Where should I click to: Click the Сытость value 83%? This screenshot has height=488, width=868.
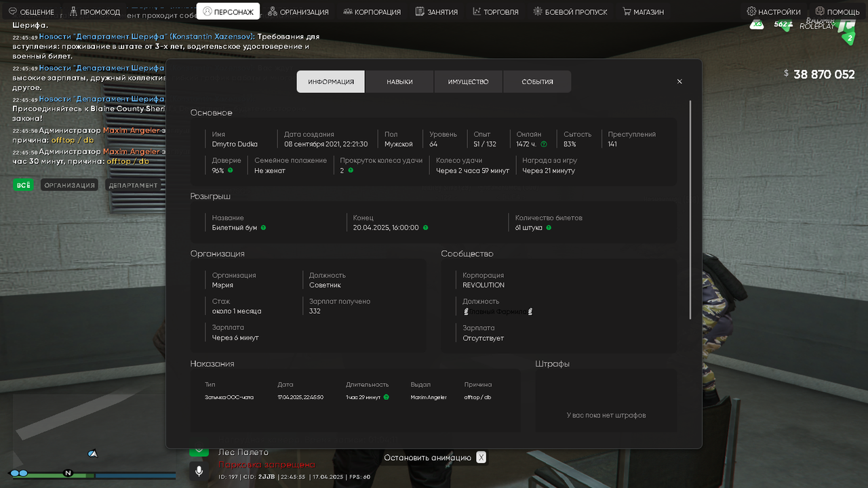570,144
